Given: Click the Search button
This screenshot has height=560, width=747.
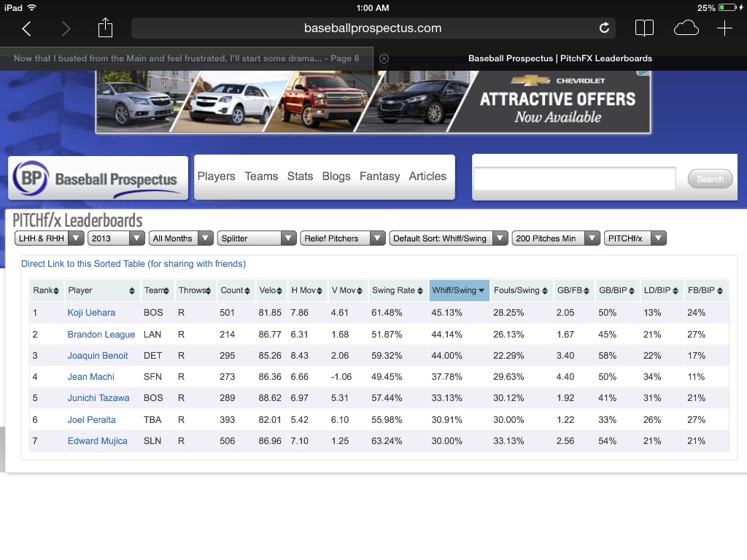Looking at the screenshot, I should coord(710,179).
